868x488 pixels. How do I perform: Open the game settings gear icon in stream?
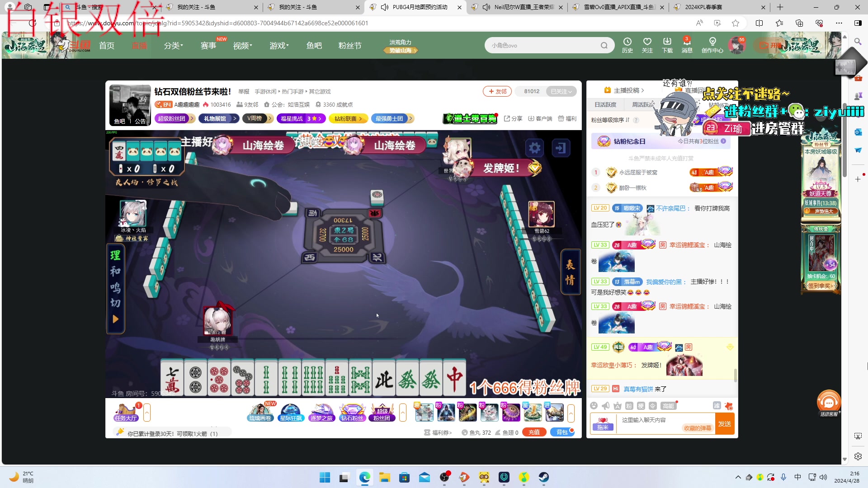click(535, 148)
